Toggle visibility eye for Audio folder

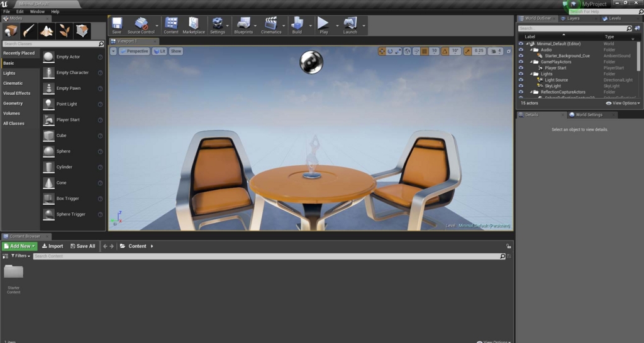[x=521, y=50]
